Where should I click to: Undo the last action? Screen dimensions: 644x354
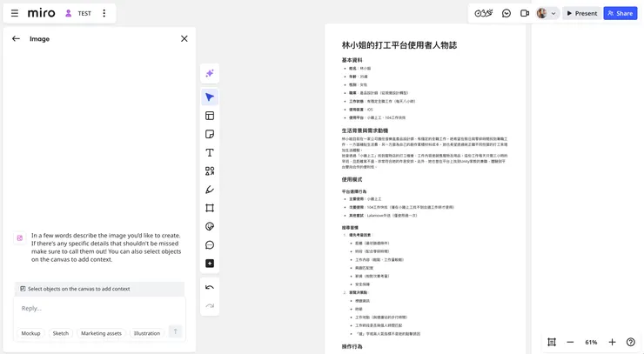(x=210, y=288)
